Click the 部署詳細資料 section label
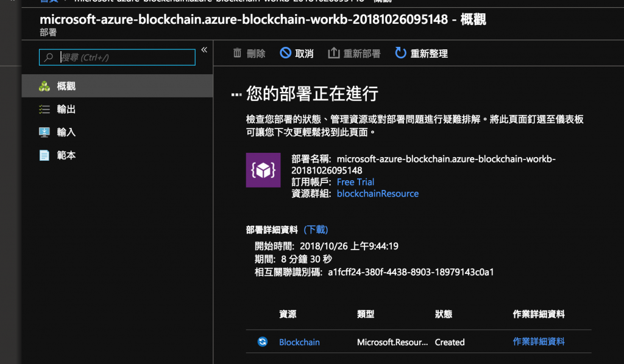Viewport: 624px width, 364px height. (x=272, y=229)
